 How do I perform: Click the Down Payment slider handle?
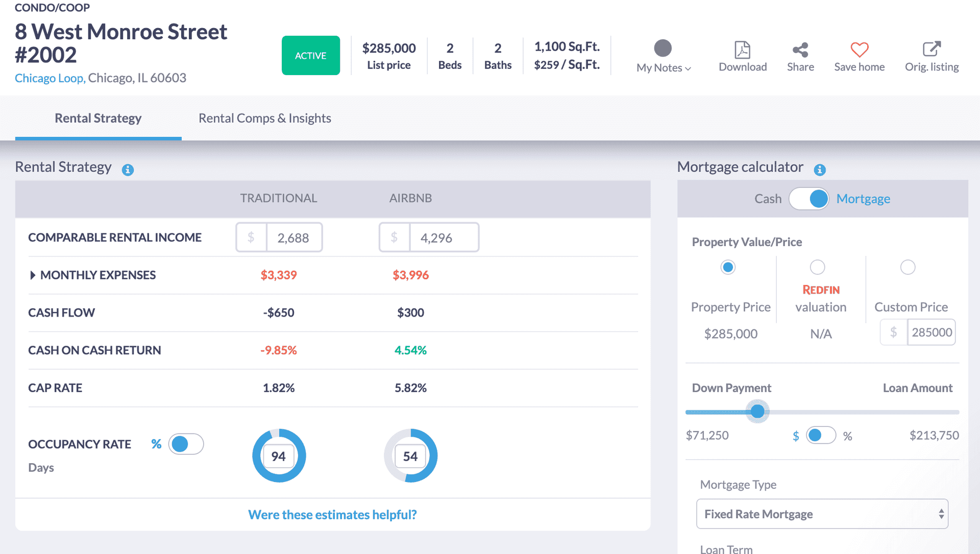(x=757, y=412)
